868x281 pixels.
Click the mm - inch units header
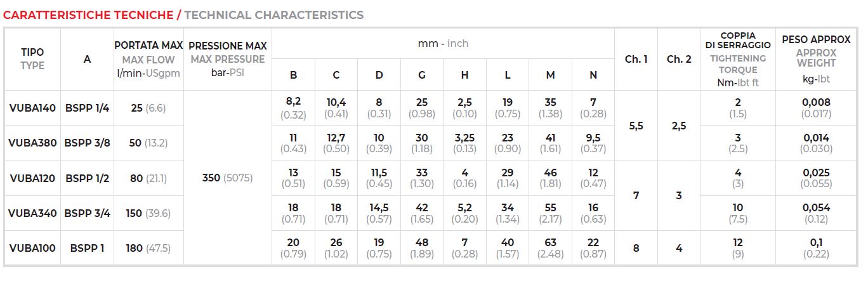443,44
